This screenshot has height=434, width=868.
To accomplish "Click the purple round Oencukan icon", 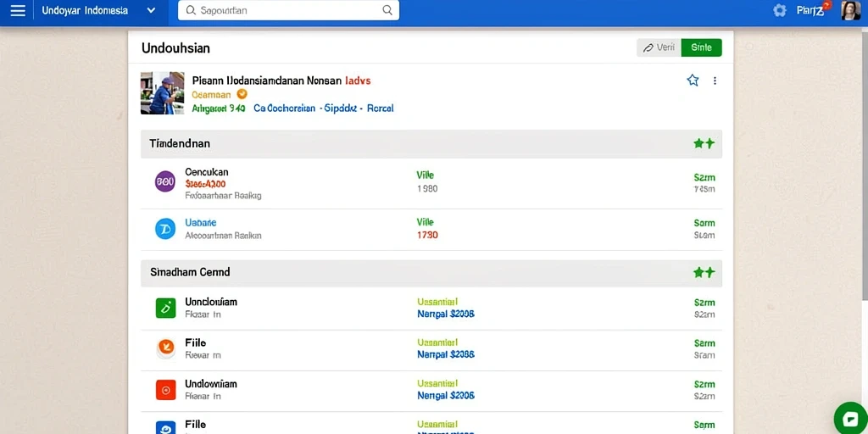I will [165, 181].
